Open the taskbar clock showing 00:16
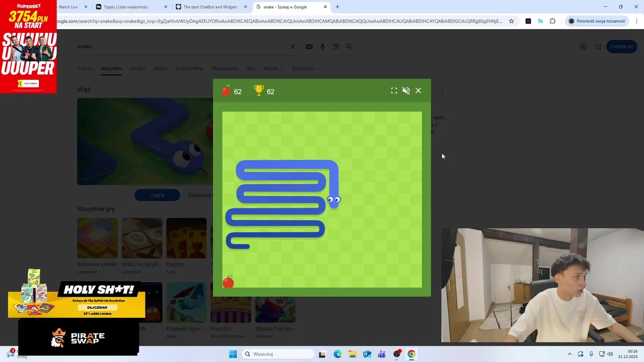Image resolution: width=644 pixels, height=362 pixels. [628, 354]
